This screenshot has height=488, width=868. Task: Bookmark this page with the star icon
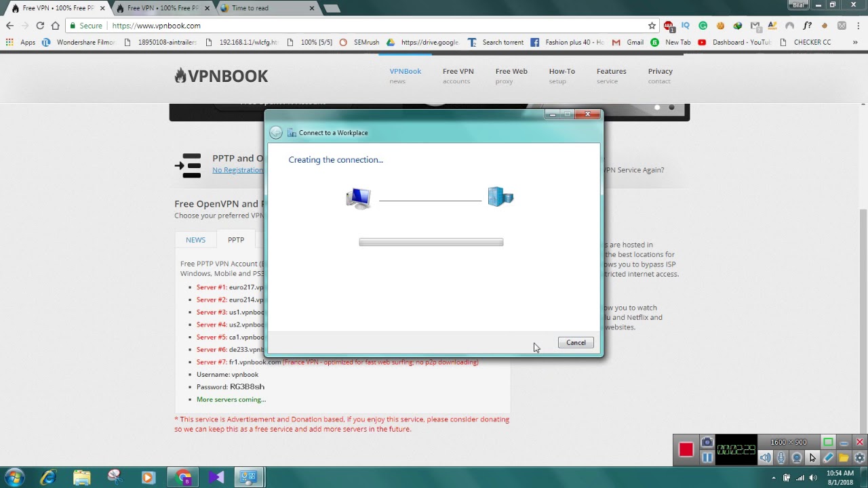[652, 26]
